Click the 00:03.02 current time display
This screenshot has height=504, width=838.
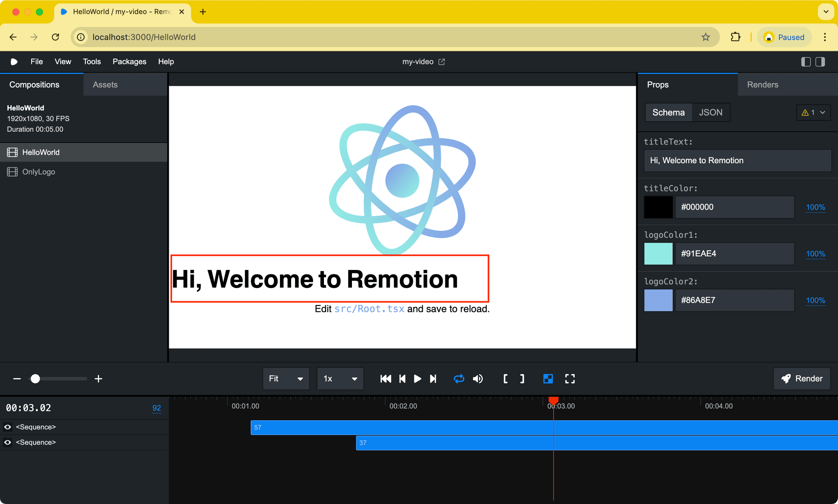(x=28, y=408)
